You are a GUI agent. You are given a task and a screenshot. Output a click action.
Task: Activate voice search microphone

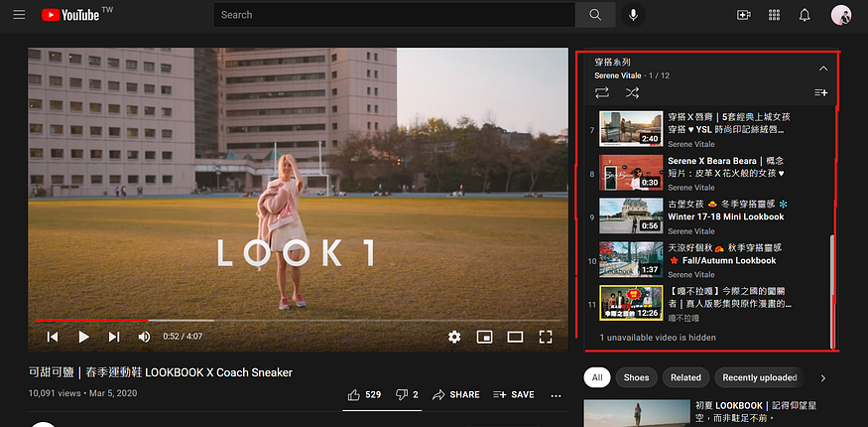click(x=633, y=15)
